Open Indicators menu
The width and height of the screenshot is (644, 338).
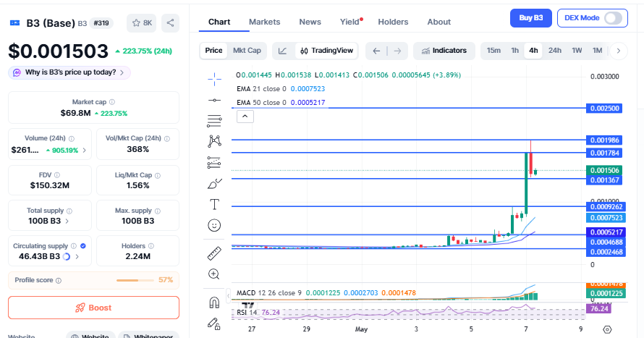(x=444, y=51)
